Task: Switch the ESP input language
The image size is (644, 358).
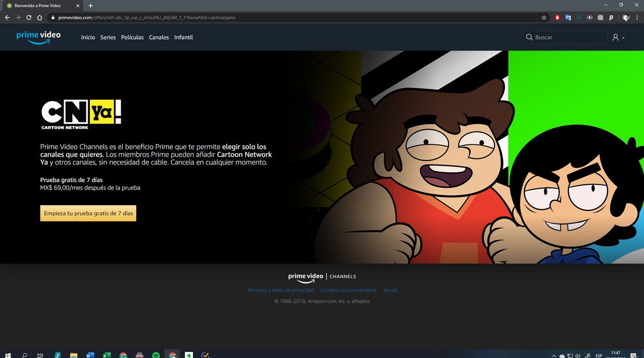Action: point(599,356)
